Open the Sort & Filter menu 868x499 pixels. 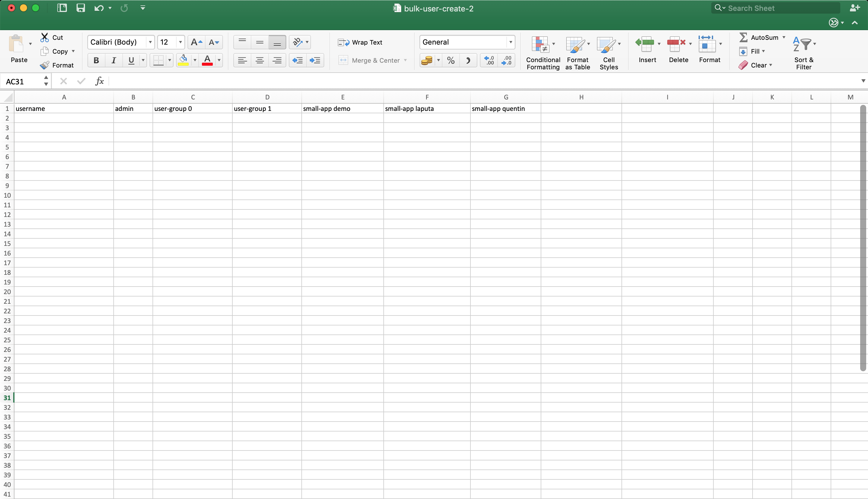tap(804, 52)
